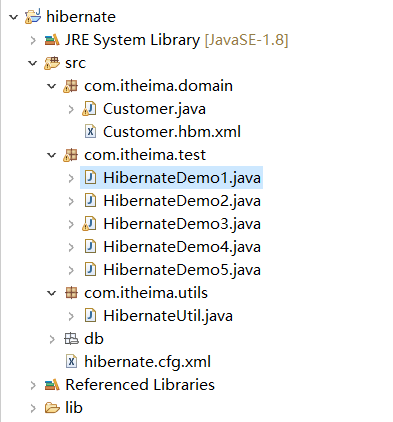Select HibernateDemo5.java file entry

pos(182,270)
